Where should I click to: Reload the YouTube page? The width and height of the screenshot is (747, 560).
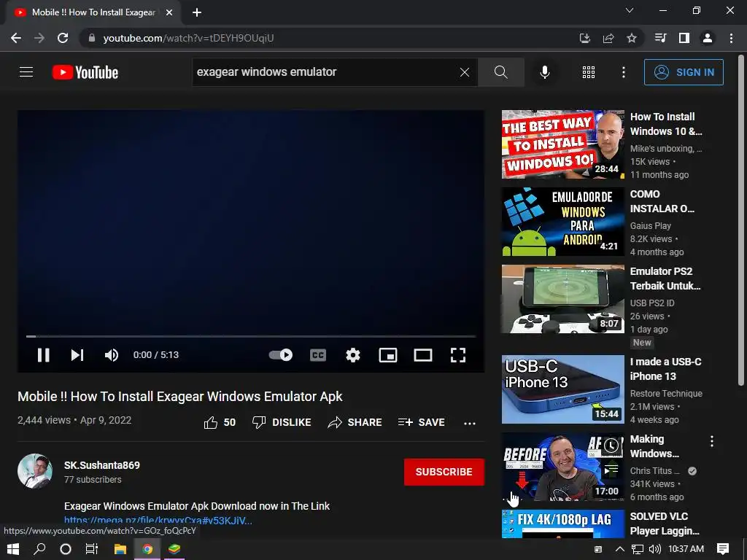[63, 38]
